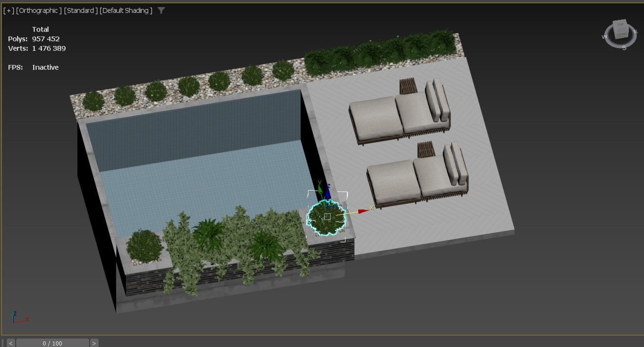Click the ViewCube Top face
The width and height of the screenshot is (644, 347).
coord(620,24)
